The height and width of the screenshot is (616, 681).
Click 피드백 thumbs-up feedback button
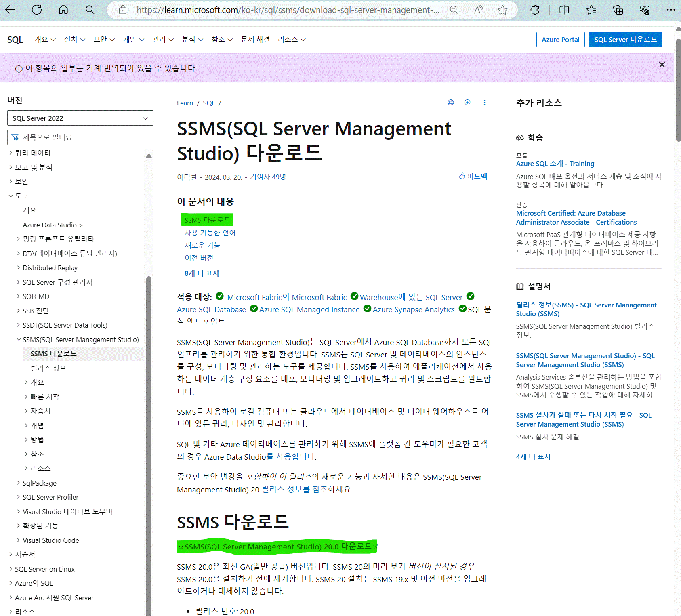click(473, 176)
